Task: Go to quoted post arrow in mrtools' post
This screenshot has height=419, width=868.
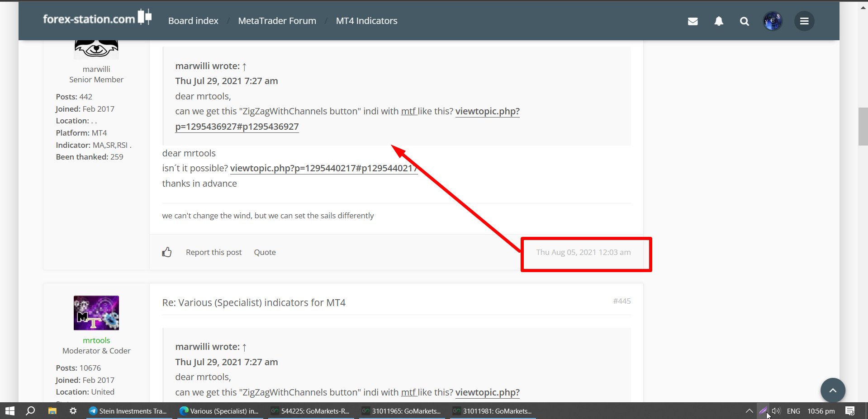Action: 244,347
